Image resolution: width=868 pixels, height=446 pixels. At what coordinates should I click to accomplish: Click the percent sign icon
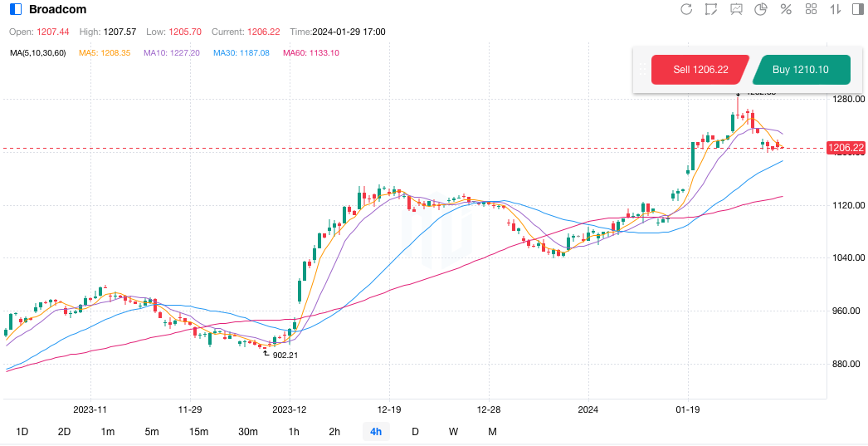[786, 9]
